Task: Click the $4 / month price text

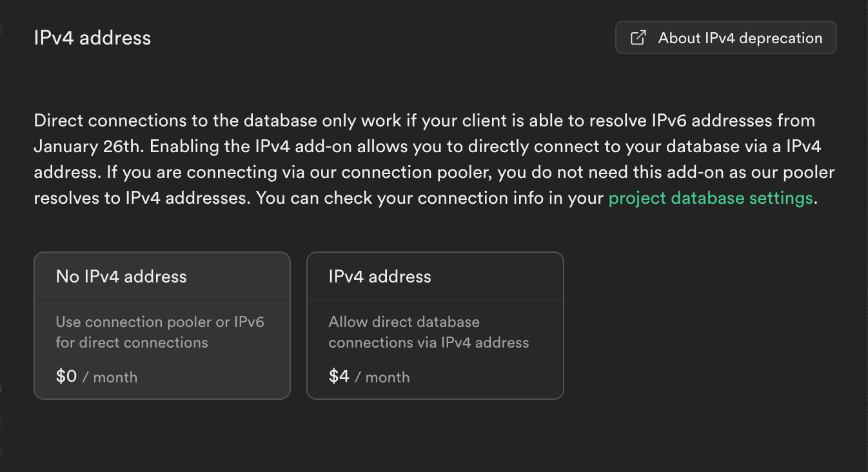Action: (x=370, y=377)
